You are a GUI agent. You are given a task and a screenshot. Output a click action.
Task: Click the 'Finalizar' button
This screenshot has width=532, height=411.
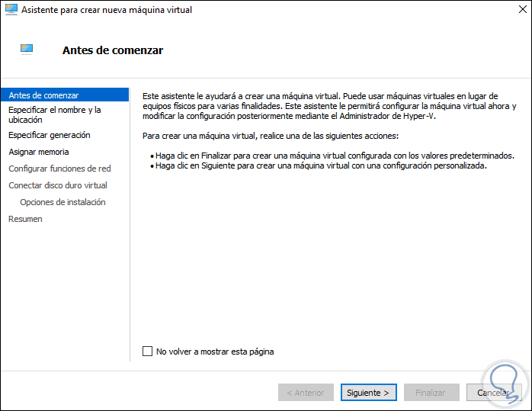[x=430, y=393]
